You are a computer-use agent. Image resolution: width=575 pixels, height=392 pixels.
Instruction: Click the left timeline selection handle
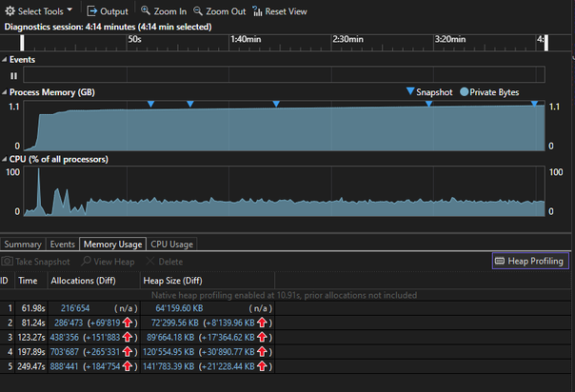click(22, 43)
